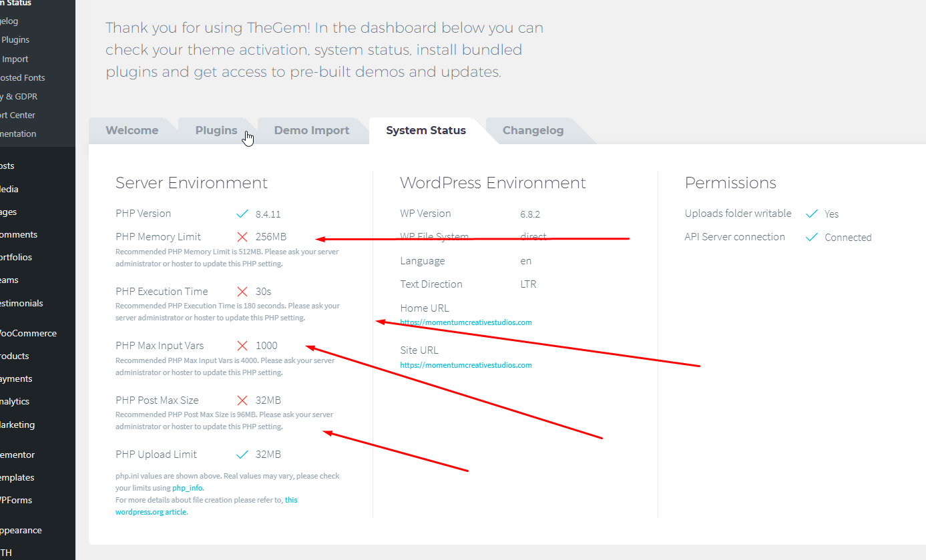This screenshot has width=926, height=560.
Task: Open WooCommerce in the admin sidebar
Action: tap(28, 333)
